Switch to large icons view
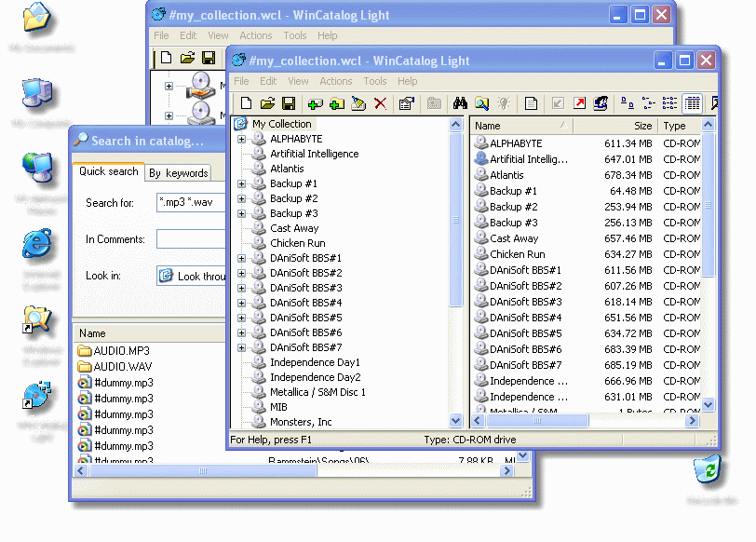The height and width of the screenshot is (542, 756). [627, 102]
